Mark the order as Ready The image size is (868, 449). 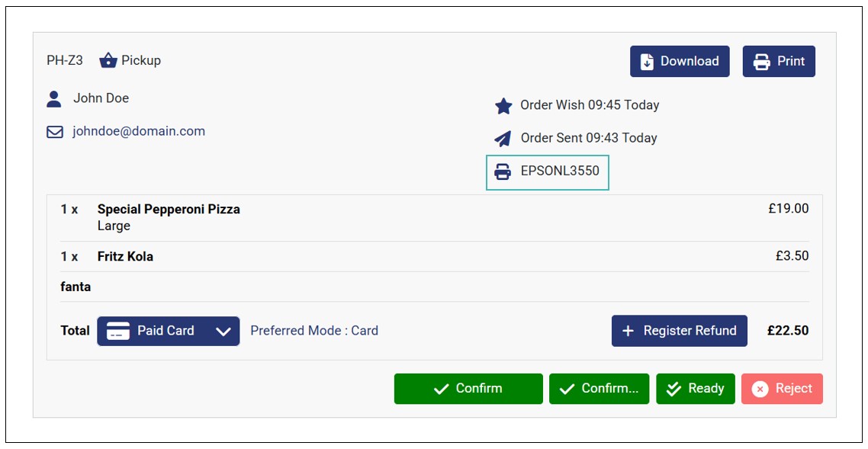[696, 389]
